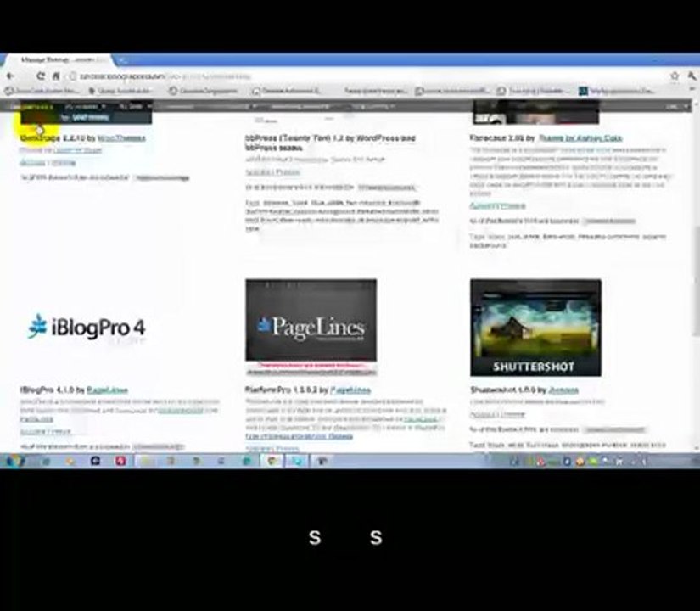Select the 'PlatformPro 1.5.0.2 by' title text
700x611 pixels.
click(287, 390)
